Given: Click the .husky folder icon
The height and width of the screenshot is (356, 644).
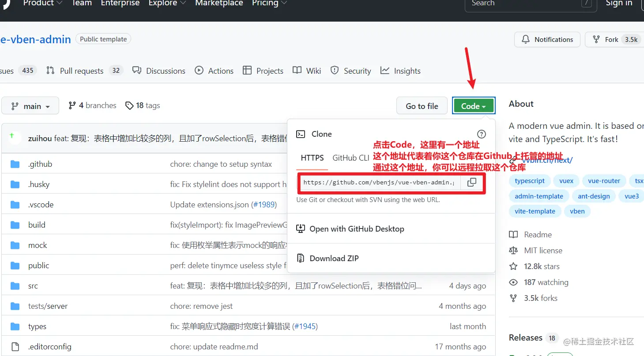Looking at the screenshot, I should (15, 184).
